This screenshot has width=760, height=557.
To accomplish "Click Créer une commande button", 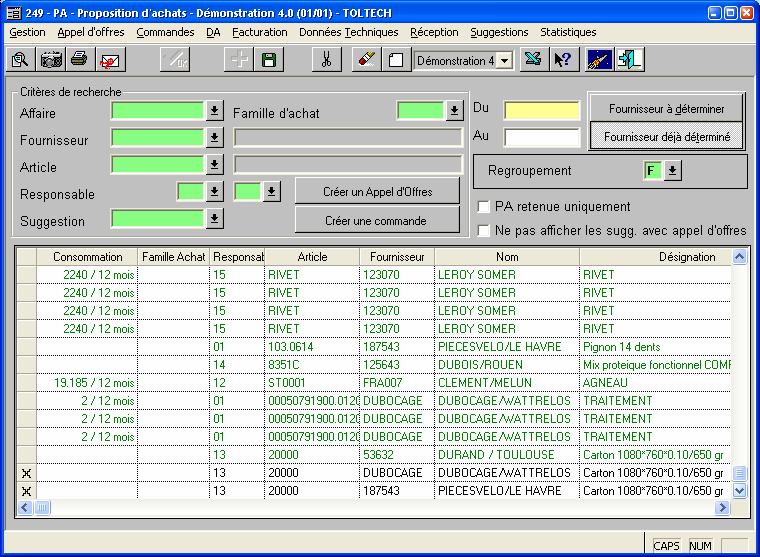I will [x=378, y=221].
